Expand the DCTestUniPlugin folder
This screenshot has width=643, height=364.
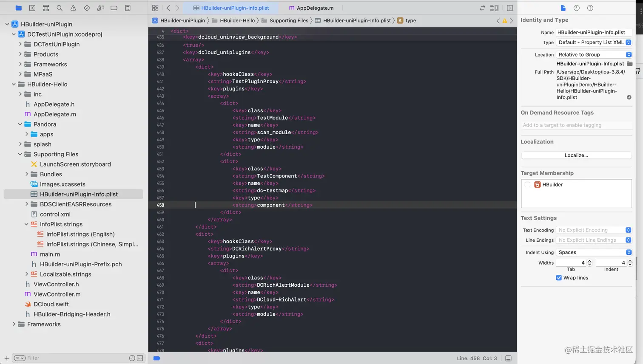pos(20,44)
